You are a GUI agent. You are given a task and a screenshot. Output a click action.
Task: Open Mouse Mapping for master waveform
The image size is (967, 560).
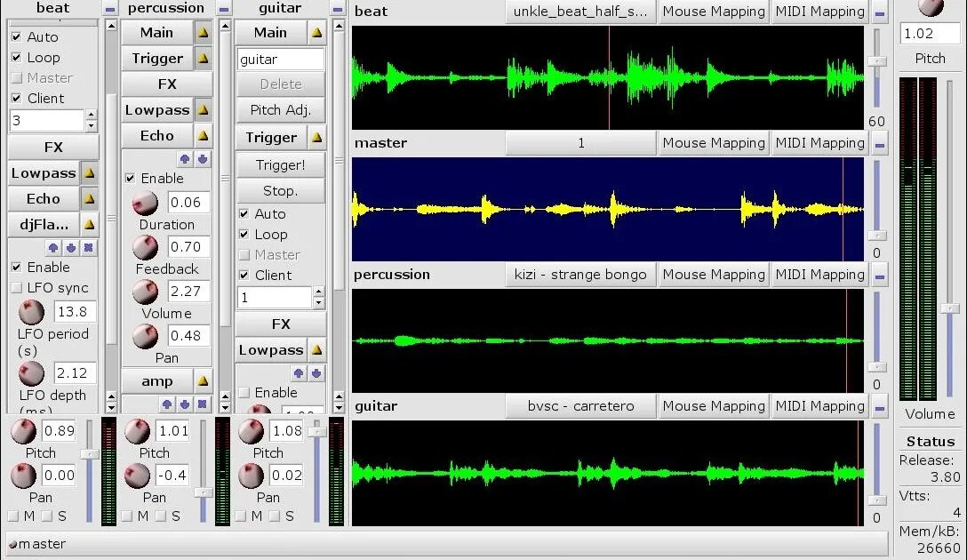[714, 143]
